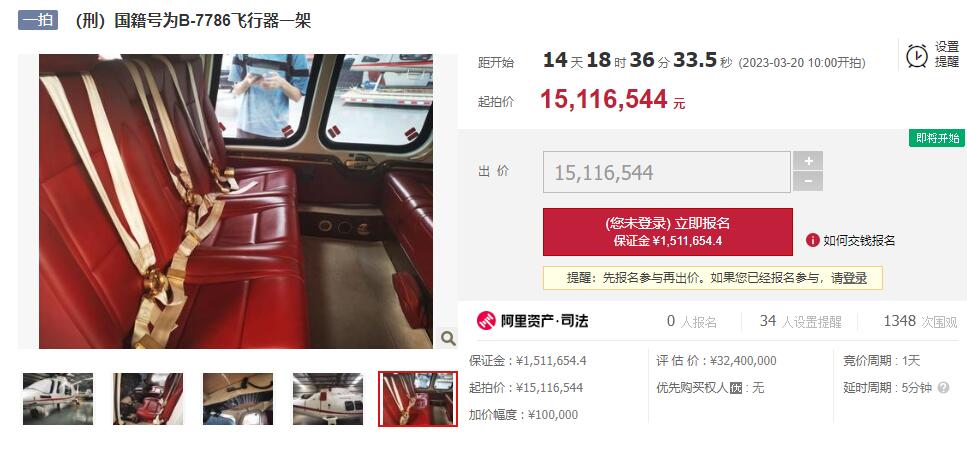Click the 设置提醒 text label
967x458 pixels.
[947, 54]
